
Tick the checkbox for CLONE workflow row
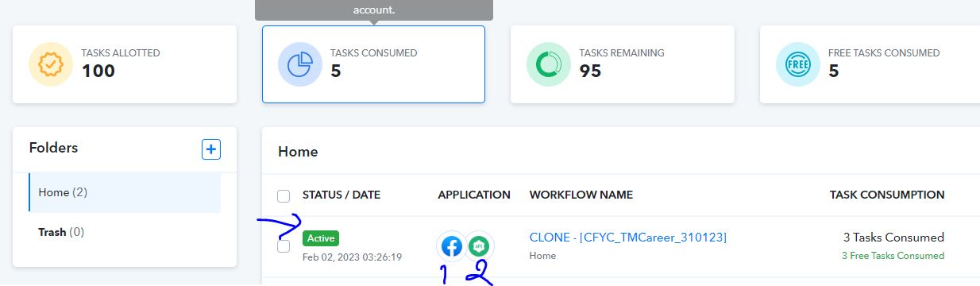point(284,246)
